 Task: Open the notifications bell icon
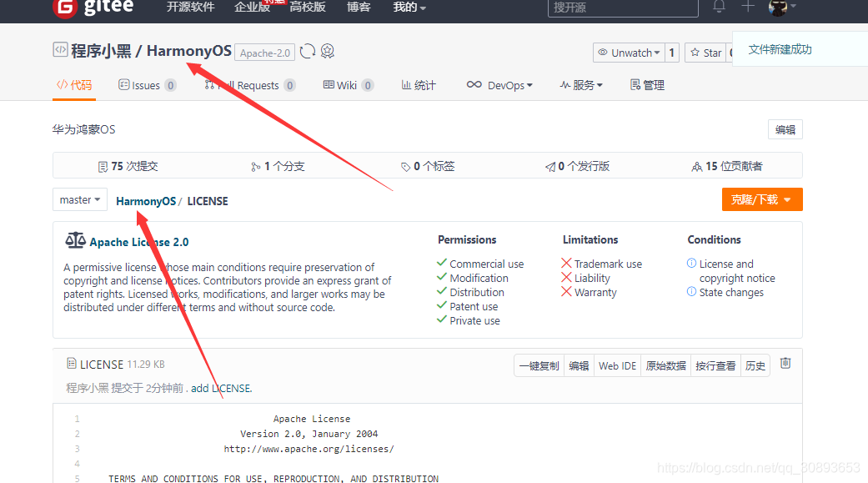coord(719,7)
